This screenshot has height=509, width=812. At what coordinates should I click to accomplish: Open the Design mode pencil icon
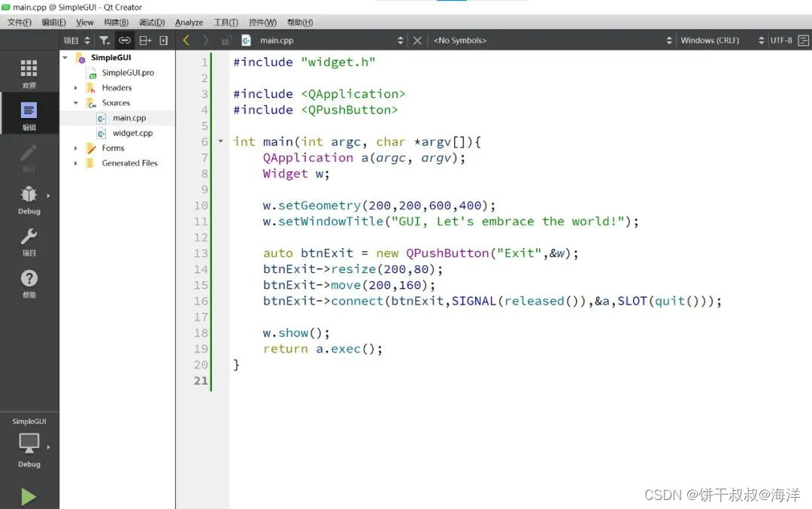pyautogui.click(x=29, y=153)
